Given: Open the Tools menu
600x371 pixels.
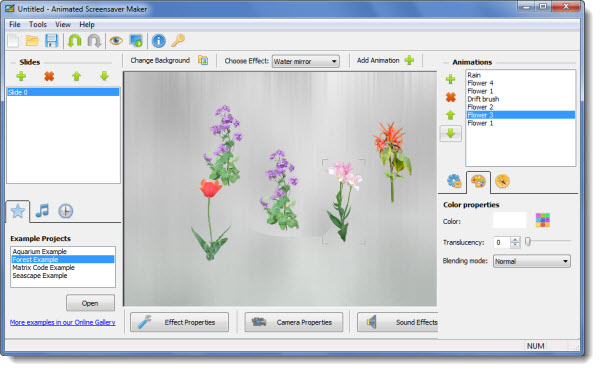Looking at the screenshot, I should tap(38, 24).
